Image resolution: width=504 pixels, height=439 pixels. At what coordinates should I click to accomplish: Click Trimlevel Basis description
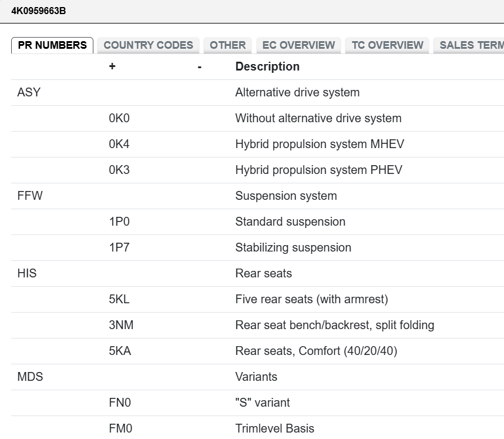pos(275,428)
